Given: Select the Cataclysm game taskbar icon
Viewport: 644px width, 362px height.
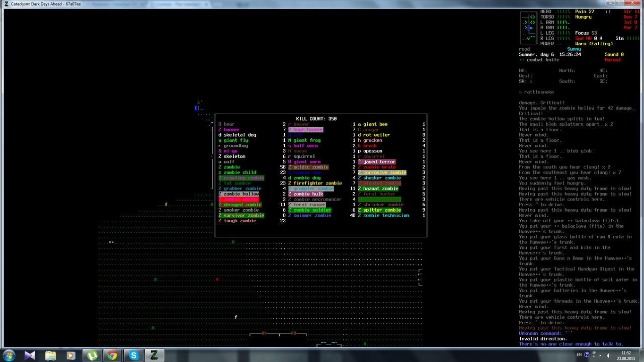Looking at the screenshot, I should (154, 355).
